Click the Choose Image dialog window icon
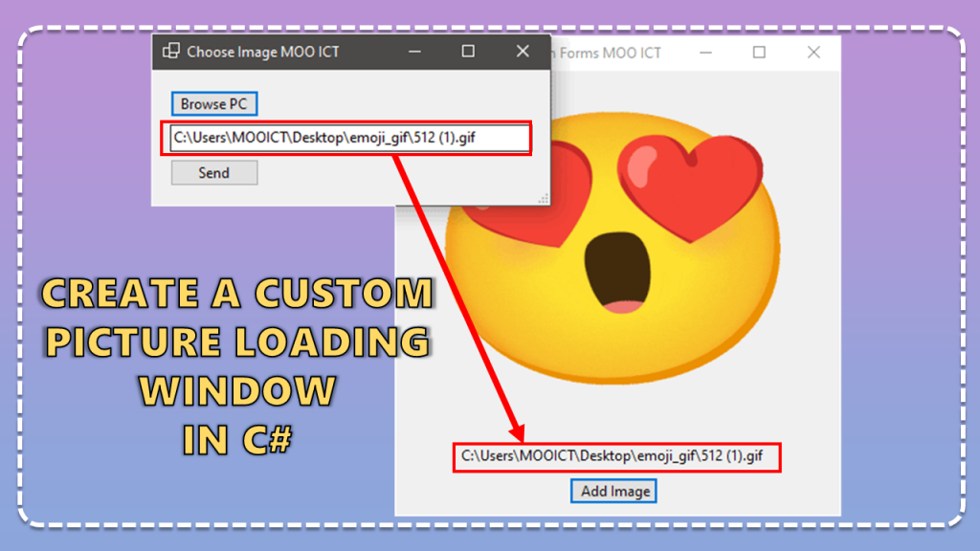The height and width of the screenshot is (551, 980). click(170, 52)
